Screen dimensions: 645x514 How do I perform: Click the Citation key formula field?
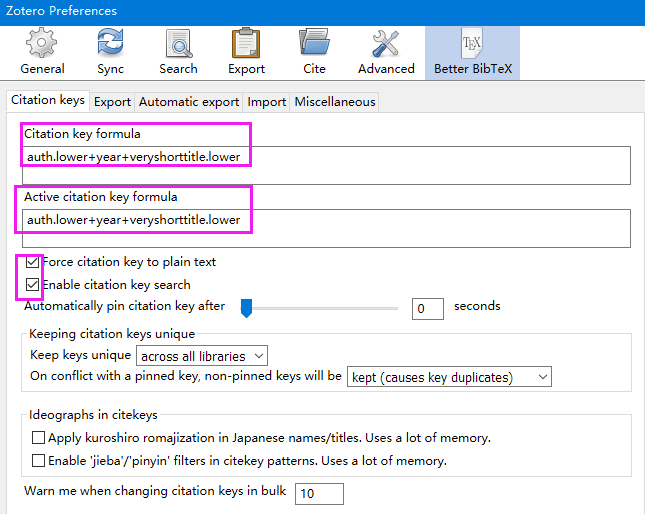tap(326, 165)
